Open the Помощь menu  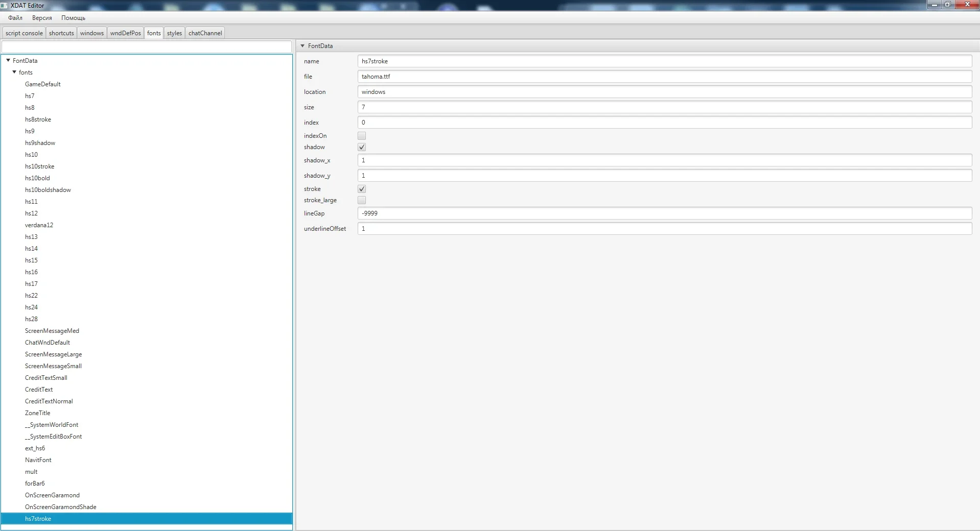coord(73,18)
